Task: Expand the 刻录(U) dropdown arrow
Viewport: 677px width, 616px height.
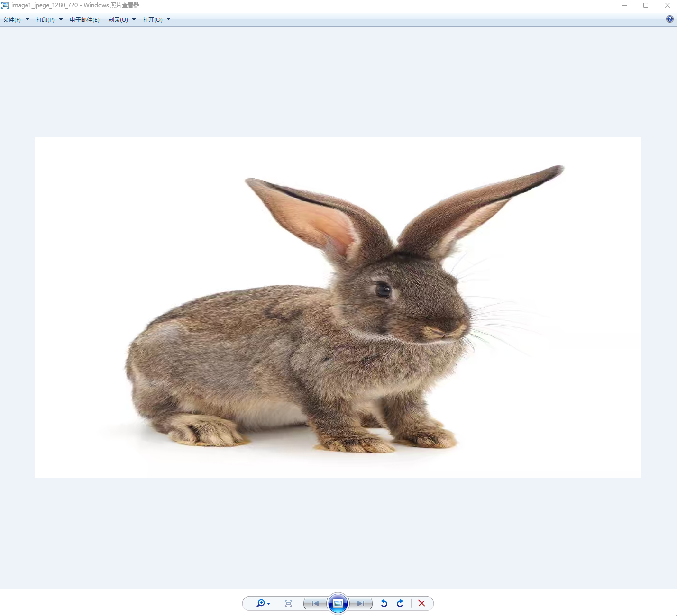Action: 134,20
